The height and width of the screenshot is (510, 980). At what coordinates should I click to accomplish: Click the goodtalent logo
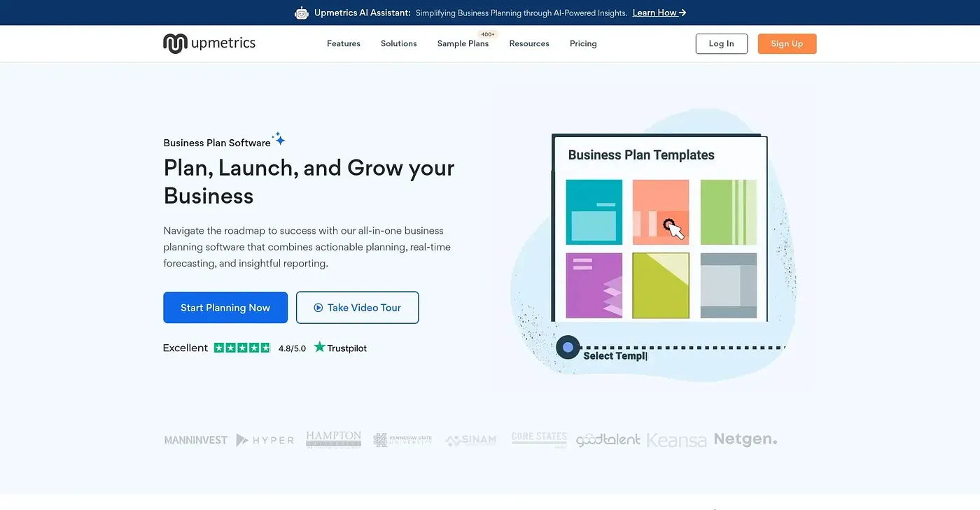pyautogui.click(x=608, y=440)
